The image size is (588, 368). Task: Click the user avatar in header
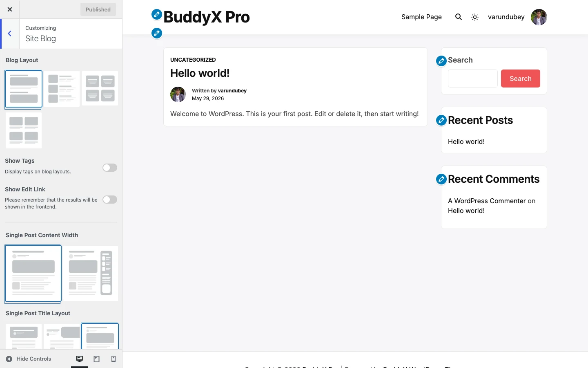coord(539,17)
